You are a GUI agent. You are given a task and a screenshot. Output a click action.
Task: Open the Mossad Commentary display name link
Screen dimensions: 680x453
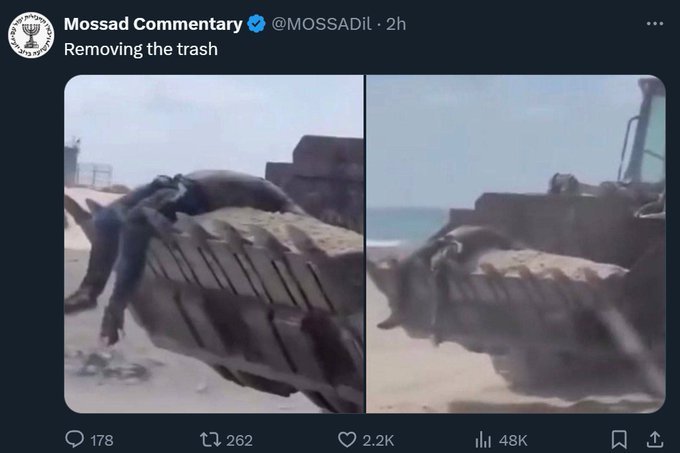pos(153,24)
